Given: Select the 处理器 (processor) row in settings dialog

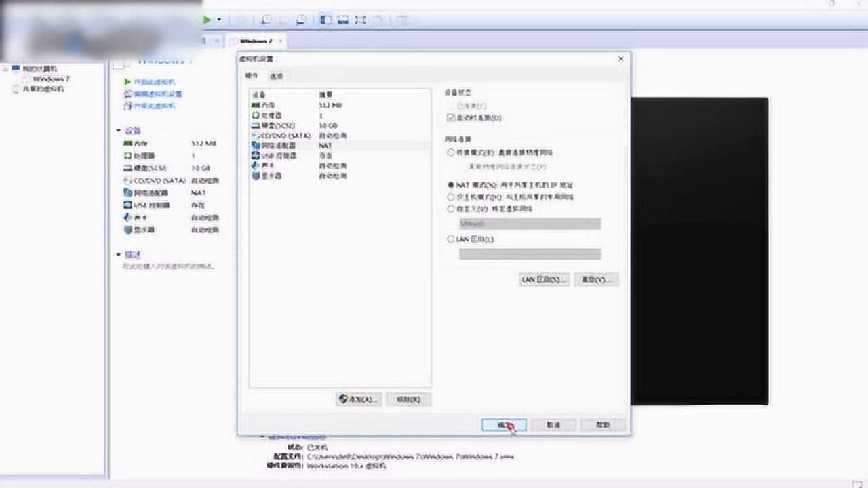Looking at the screenshot, I should click(x=340, y=116).
